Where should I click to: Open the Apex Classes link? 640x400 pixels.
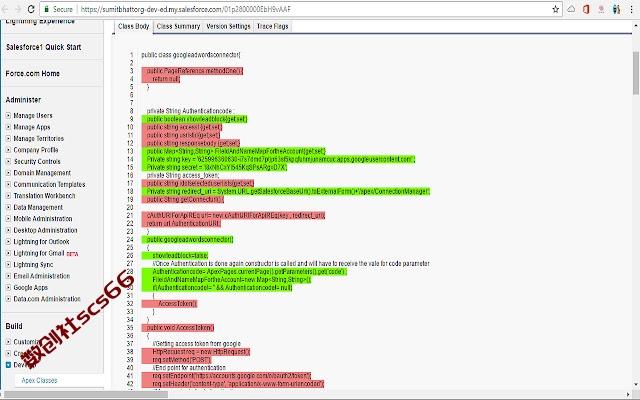39,380
